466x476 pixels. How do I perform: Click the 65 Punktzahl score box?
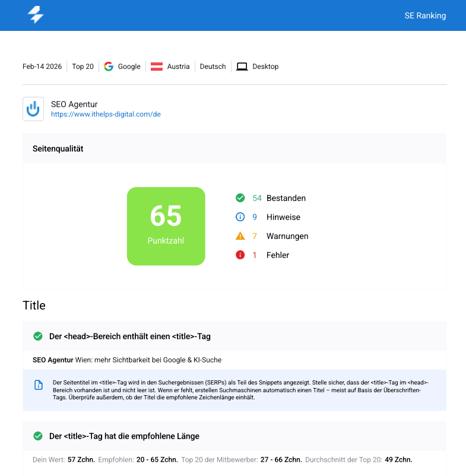pos(166,226)
